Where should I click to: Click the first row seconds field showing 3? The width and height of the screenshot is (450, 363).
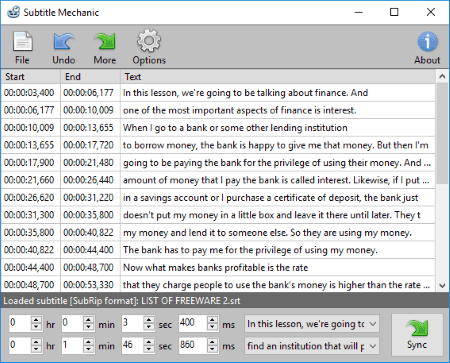[132, 323]
